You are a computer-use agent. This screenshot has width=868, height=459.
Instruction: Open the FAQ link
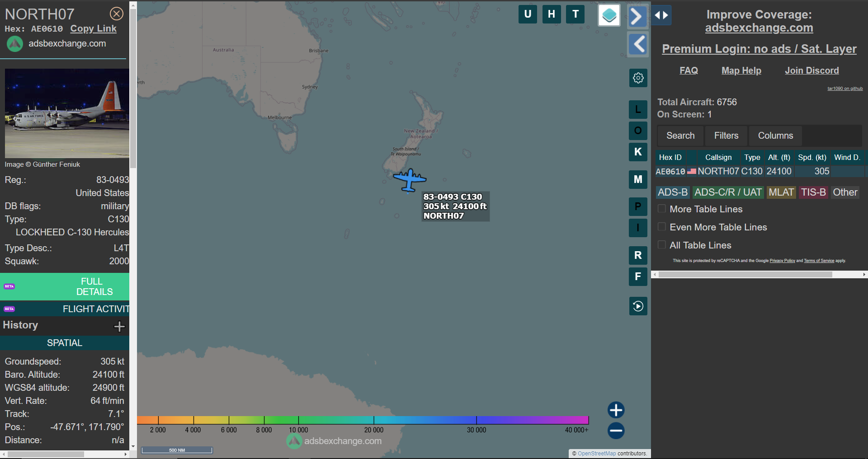(x=689, y=70)
